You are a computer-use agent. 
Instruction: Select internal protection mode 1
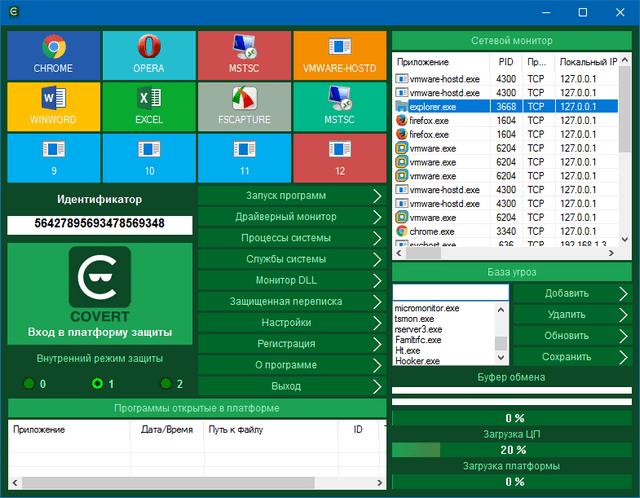tap(97, 384)
